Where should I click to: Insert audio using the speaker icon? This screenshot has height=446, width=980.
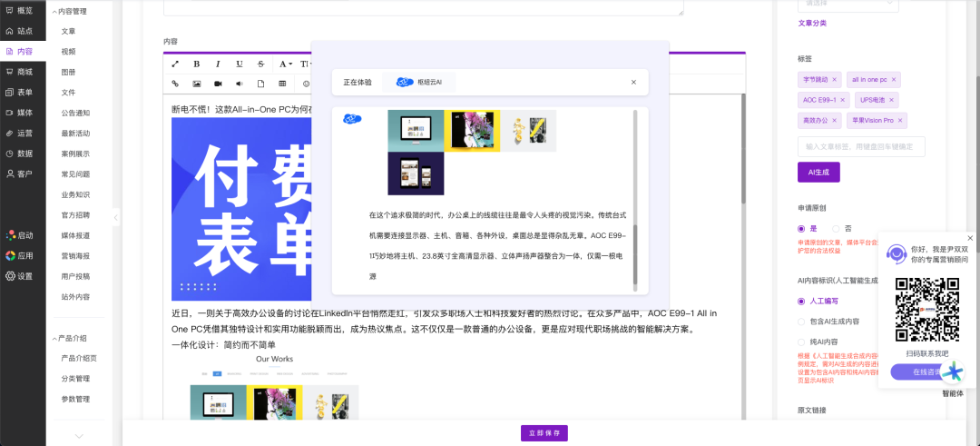(240, 84)
